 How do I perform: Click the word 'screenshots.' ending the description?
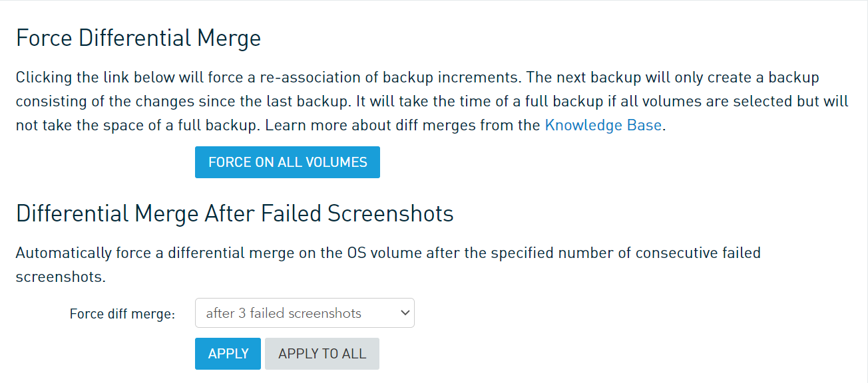click(61, 277)
